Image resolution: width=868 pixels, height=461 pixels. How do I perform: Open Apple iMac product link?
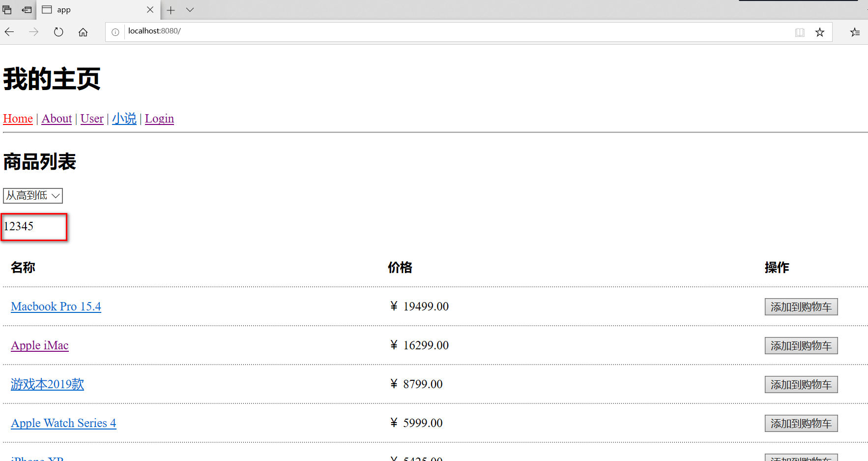click(40, 345)
